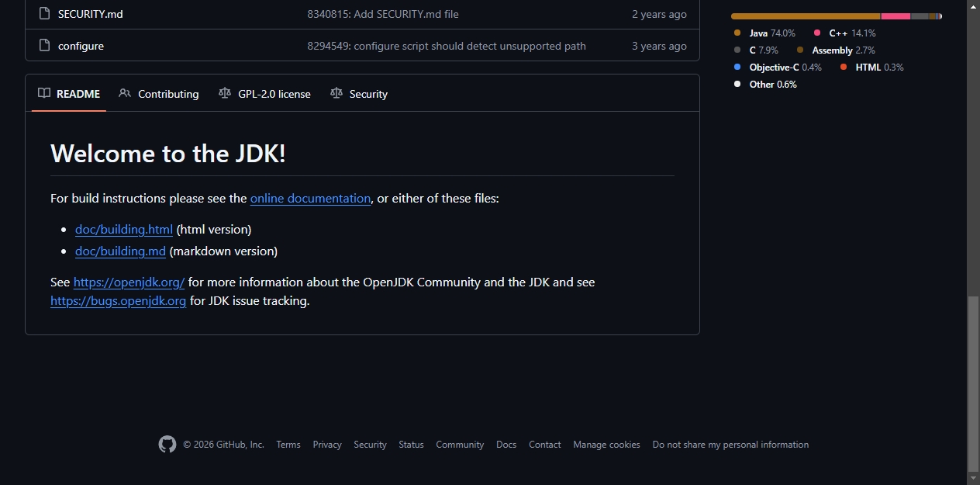
Task: Open commit '8340815: Add SECURITY.md file'
Action: [383, 14]
